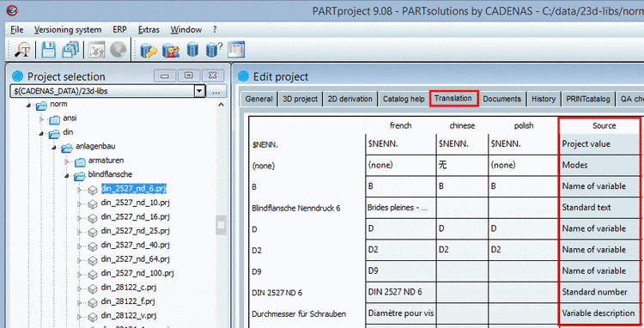Open the CADENAS_DATA path dropdown arrow
This screenshot has width=644, height=328.
coord(199,91)
